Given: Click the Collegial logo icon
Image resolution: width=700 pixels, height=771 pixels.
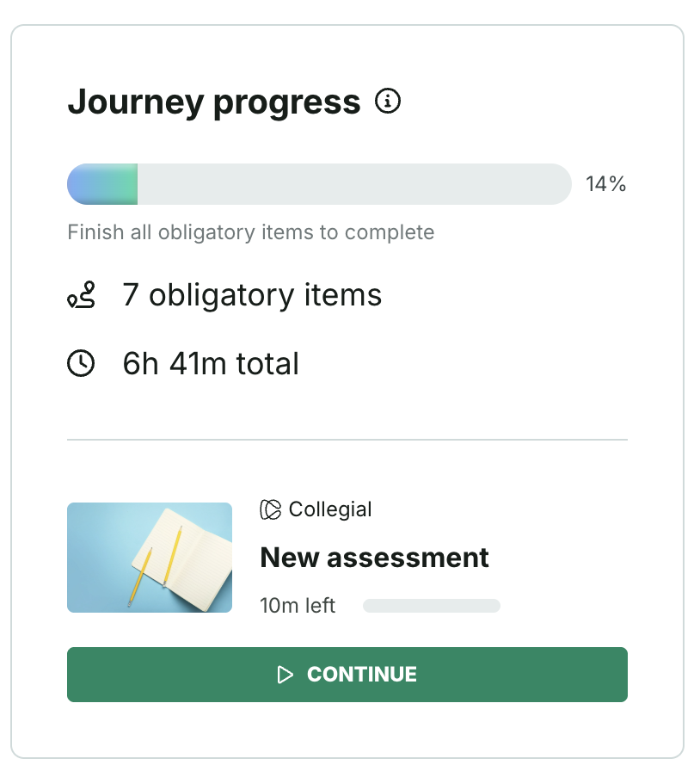Looking at the screenshot, I should point(270,509).
